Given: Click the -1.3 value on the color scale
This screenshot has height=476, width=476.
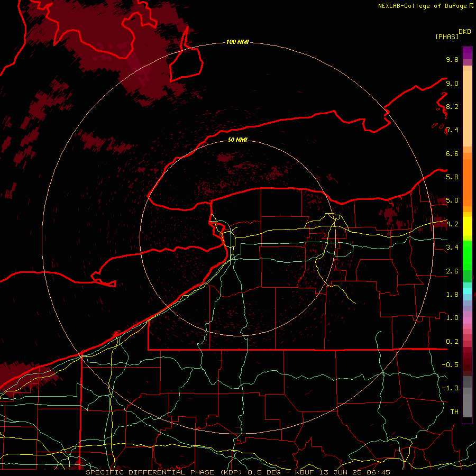Looking at the screenshot, I should point(450,388).
